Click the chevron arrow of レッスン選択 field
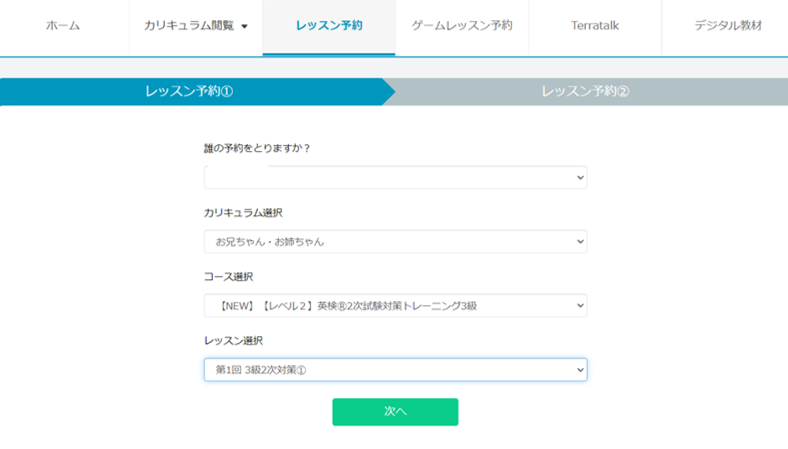The height and width of the screenshot is (449, 788). 580,370
